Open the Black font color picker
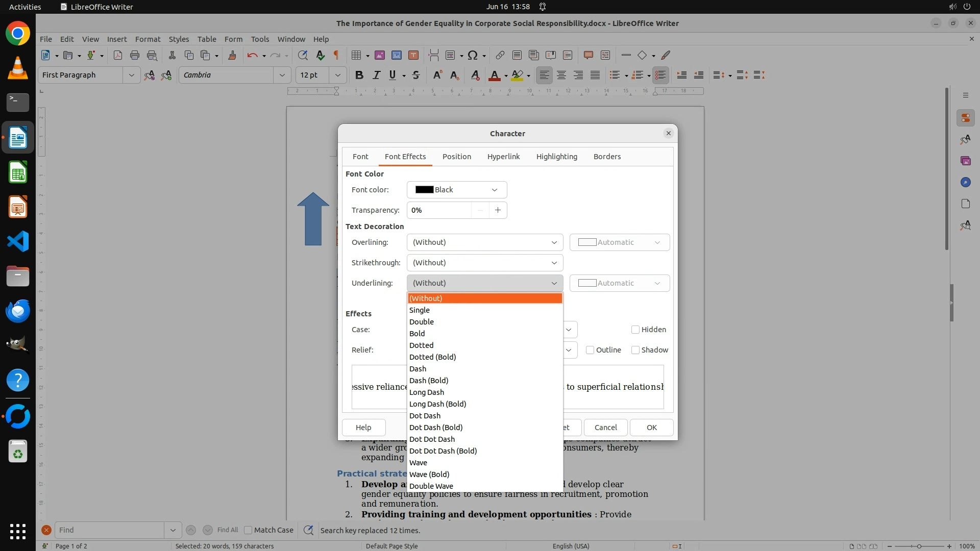980x551 pixels. point(456,190)
